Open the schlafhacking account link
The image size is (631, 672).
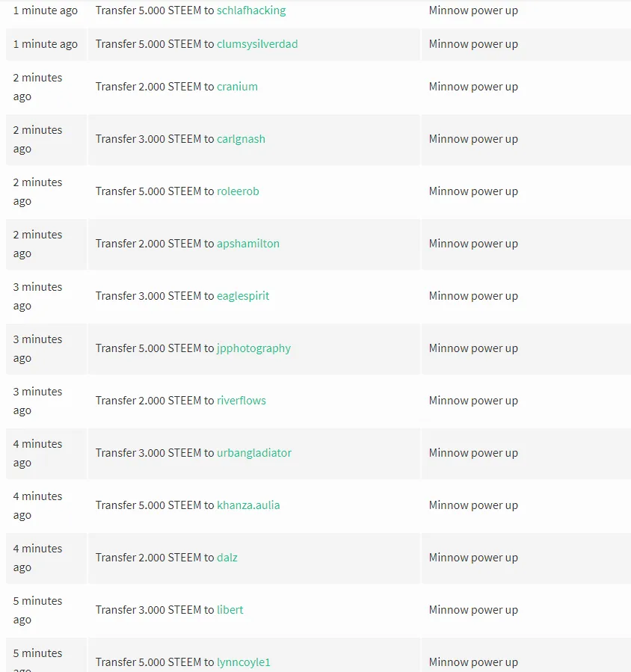pos(251,10)
